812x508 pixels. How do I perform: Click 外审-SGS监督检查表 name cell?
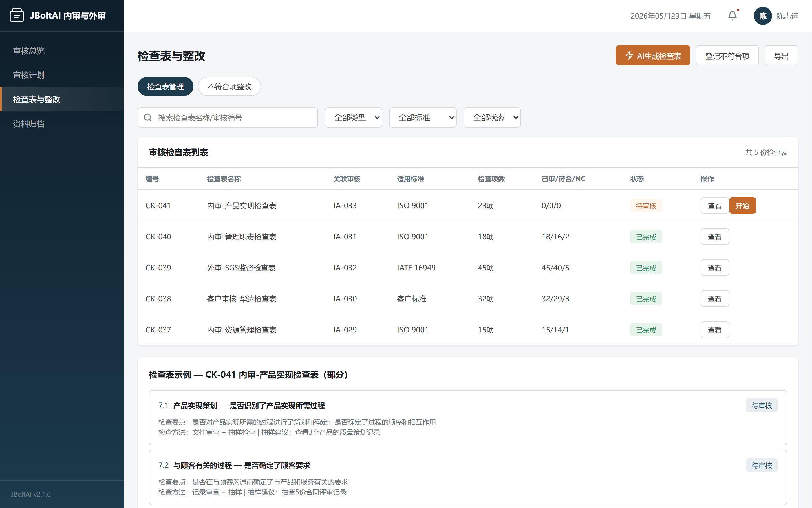[x=241, y=268]
